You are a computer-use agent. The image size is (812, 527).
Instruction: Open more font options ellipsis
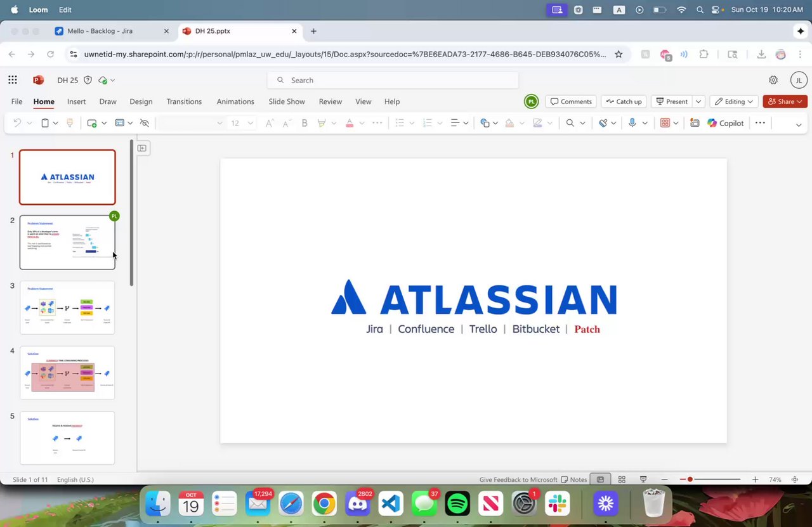point(377,123)
